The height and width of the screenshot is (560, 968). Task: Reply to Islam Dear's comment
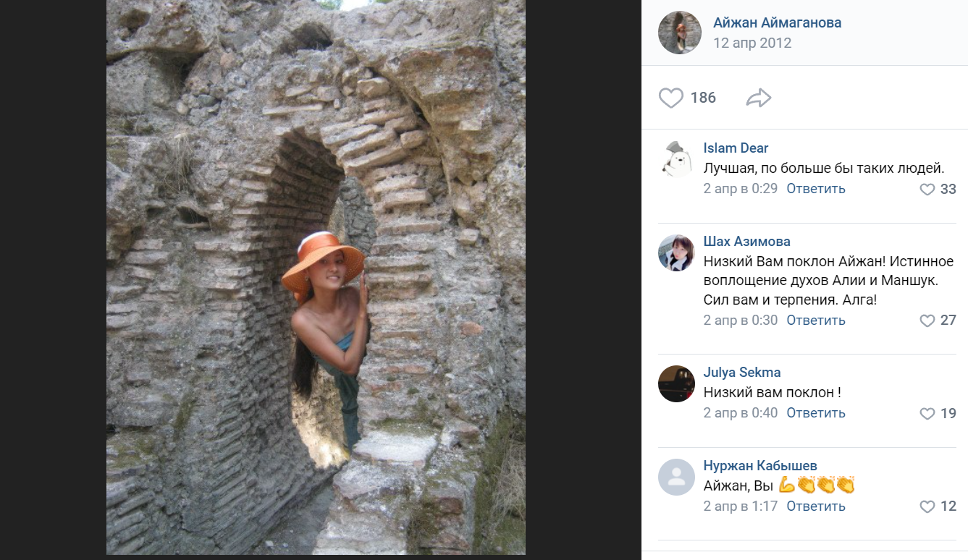click(x=816, y=189)
